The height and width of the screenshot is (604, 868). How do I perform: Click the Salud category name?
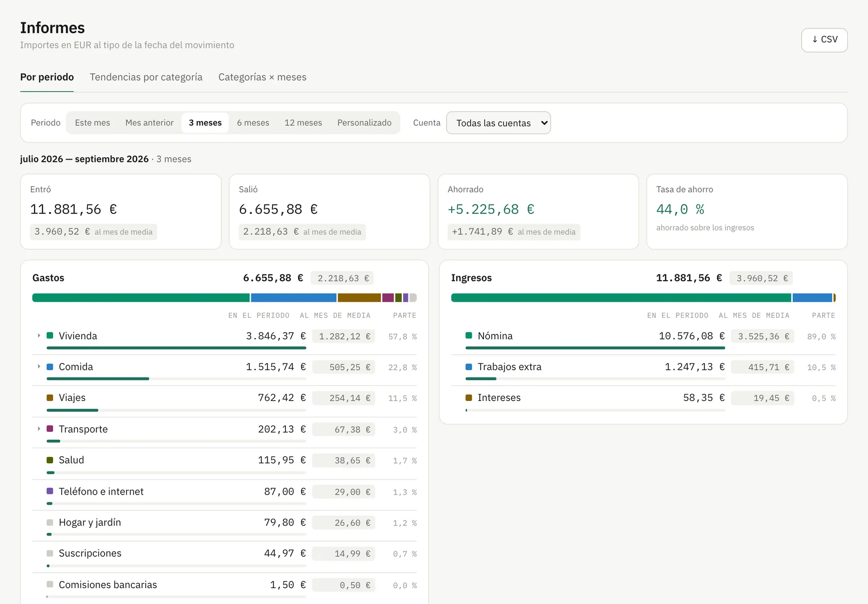click(x=71, y=460)
